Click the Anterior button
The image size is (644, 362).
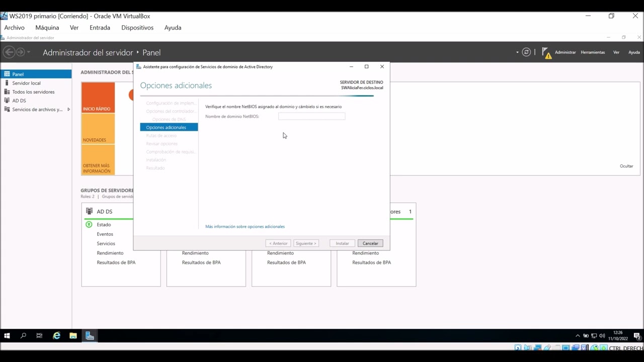coord(278,243)
